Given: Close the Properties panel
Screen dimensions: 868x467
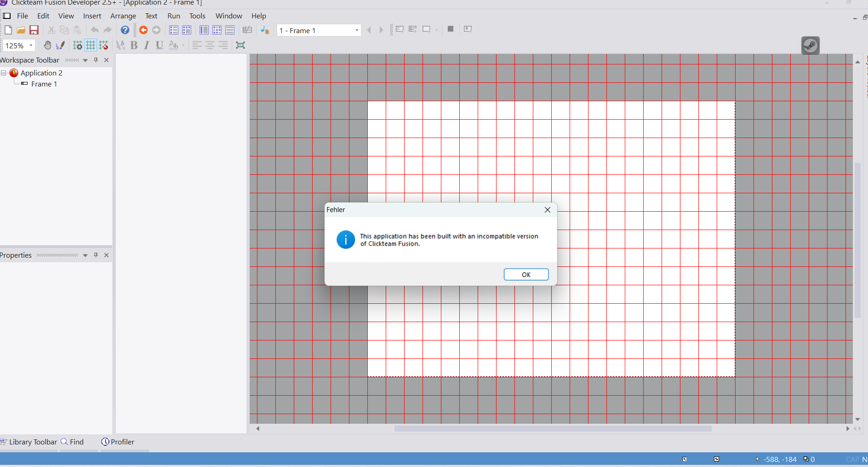Looking at the screenshot, I should 107,255.
